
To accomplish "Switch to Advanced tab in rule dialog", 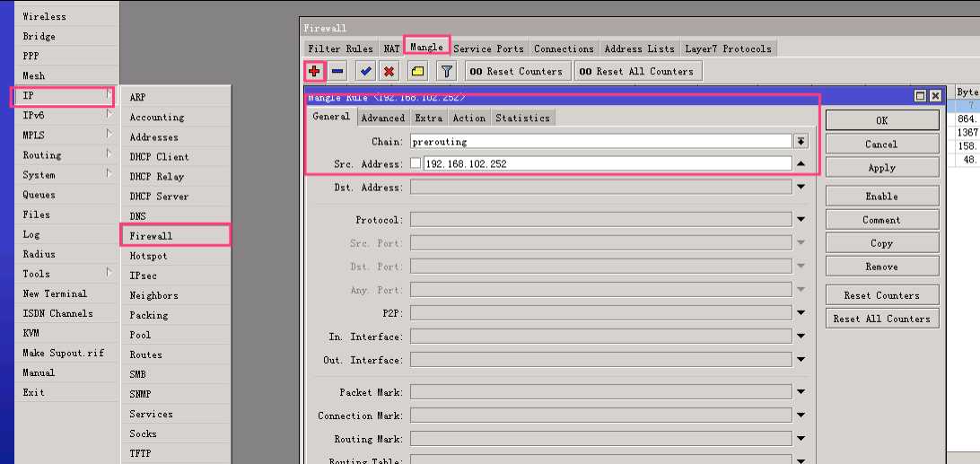I will 382,118.
